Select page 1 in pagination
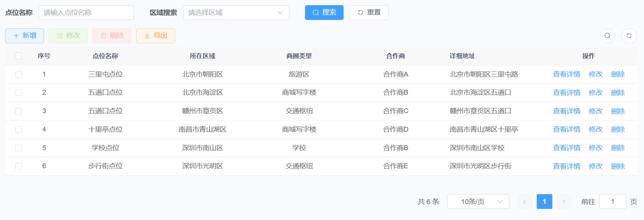644x220 pixels. point(544,202)
